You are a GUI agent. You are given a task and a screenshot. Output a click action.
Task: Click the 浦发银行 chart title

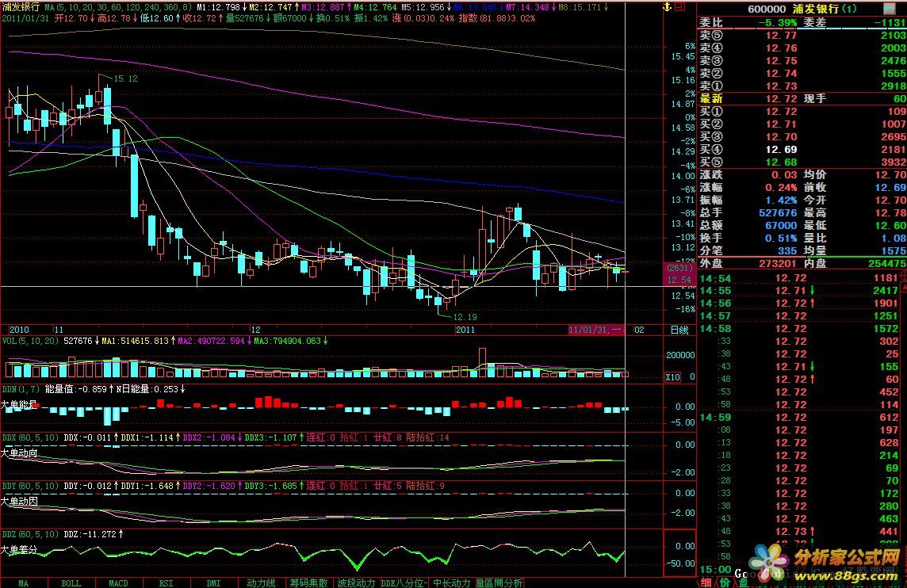21,7
